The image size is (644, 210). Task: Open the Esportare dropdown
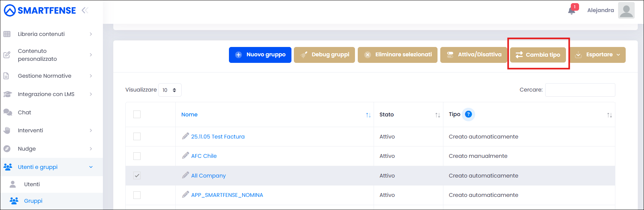(597, 55)
